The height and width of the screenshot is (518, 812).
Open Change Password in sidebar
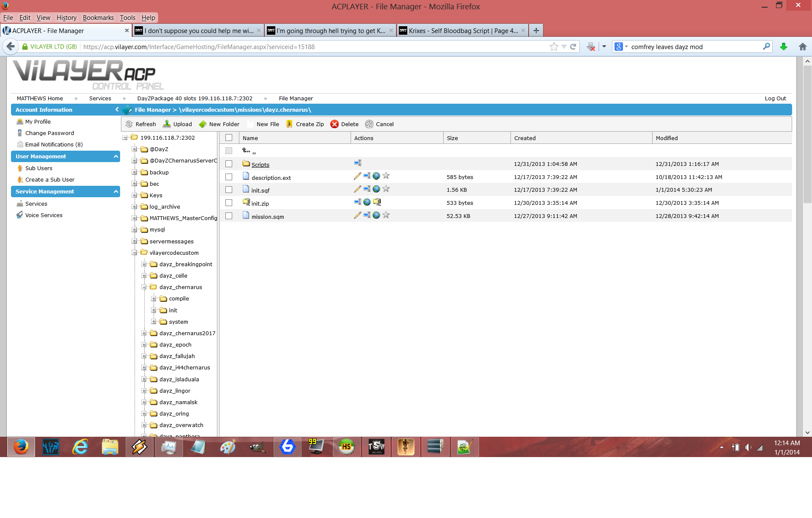(x=49, y=133)
